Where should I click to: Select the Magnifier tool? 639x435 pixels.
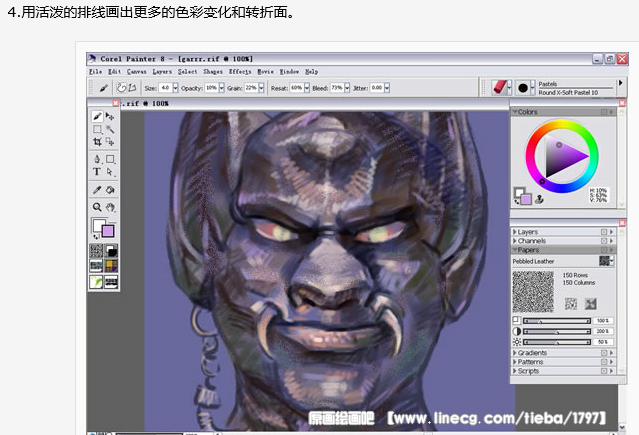click(97, 207)
